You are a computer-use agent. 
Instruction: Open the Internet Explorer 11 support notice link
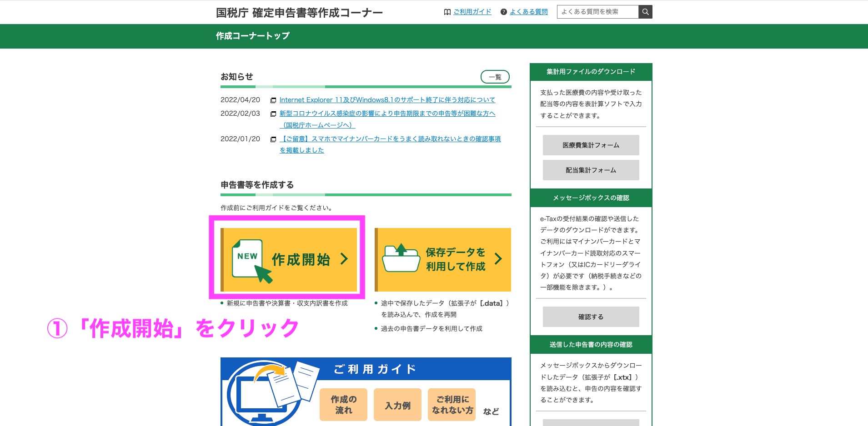tap(387, 99)
